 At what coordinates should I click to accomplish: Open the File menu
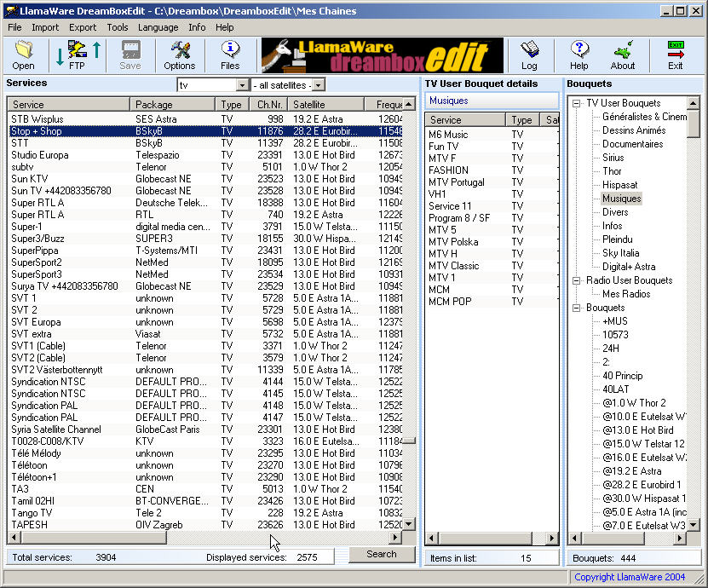pos(14,27)
